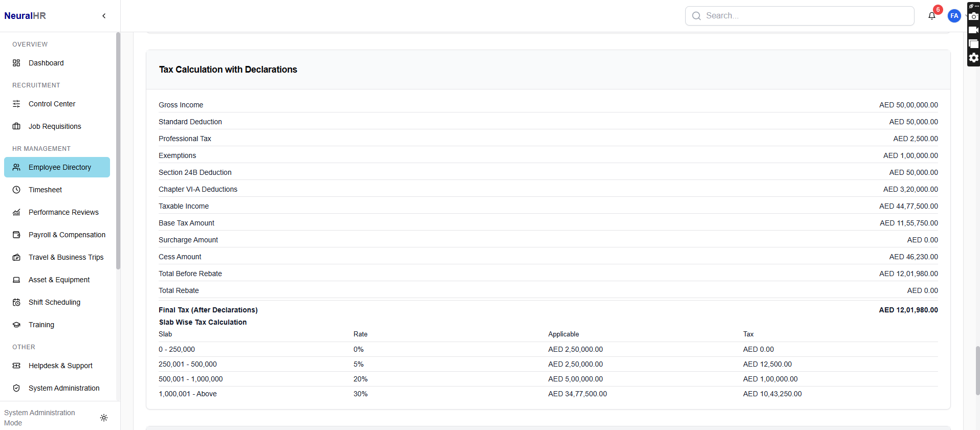Image resolution: width=980 pixels, height=430 pixels.
Task: Click the camera screenshot icon
Action: point(973,17)
